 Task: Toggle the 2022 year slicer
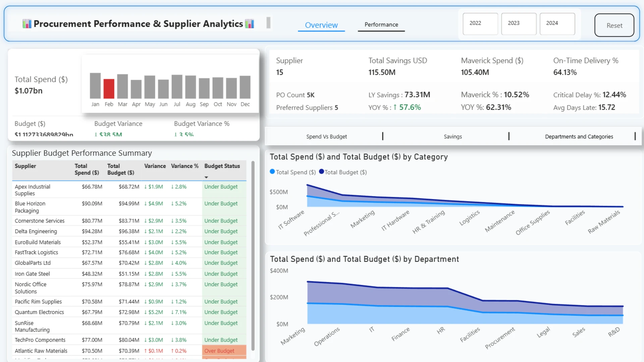coord(480,24)
